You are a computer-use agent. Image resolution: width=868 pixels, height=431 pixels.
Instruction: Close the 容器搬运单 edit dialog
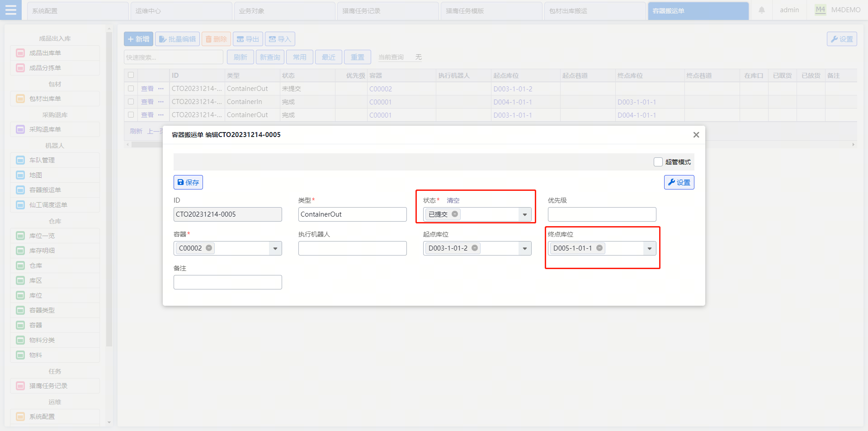[x=696, y=135]
